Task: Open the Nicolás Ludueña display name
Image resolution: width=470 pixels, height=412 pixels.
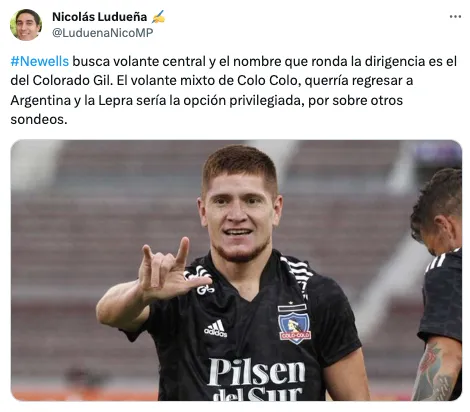Action: coord(99,17)
